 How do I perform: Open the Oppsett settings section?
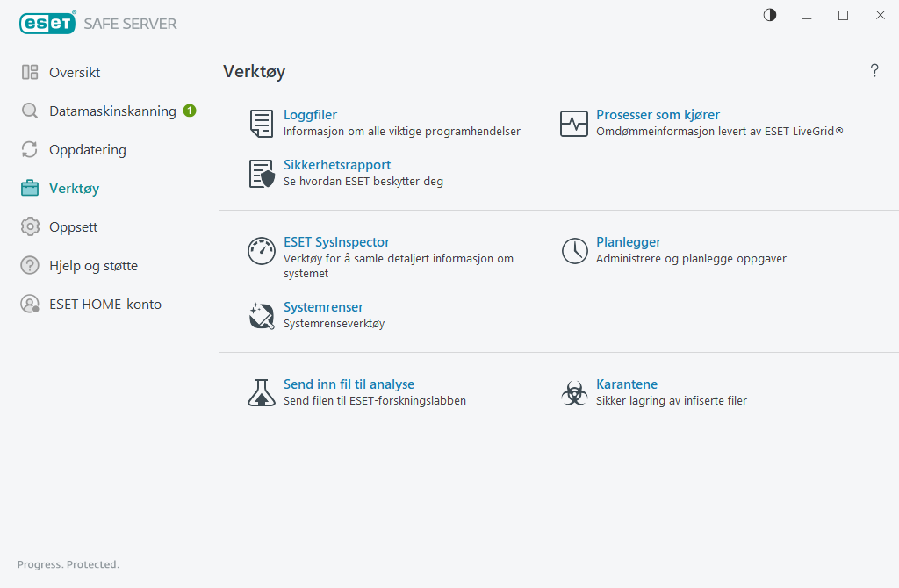pyautogui.click(x=73, y=227)
